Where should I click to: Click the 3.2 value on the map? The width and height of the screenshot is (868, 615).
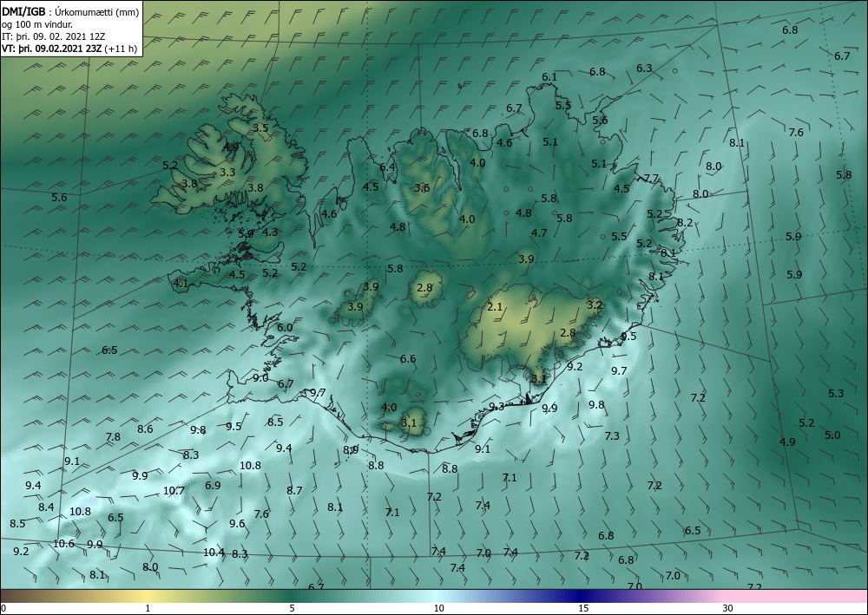(x=595, y=304)
